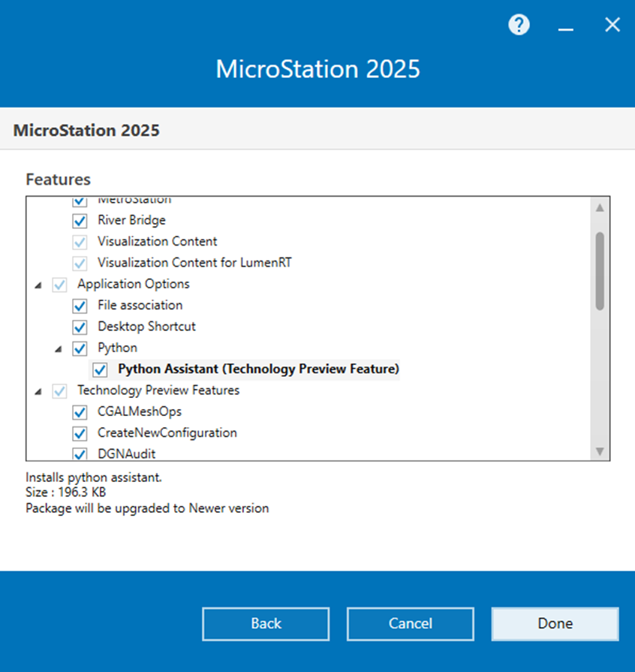Uncheck the CGALMeshOps checkbox
The height and width of the screenshot is (672, 635).
(x=80, y=412)
